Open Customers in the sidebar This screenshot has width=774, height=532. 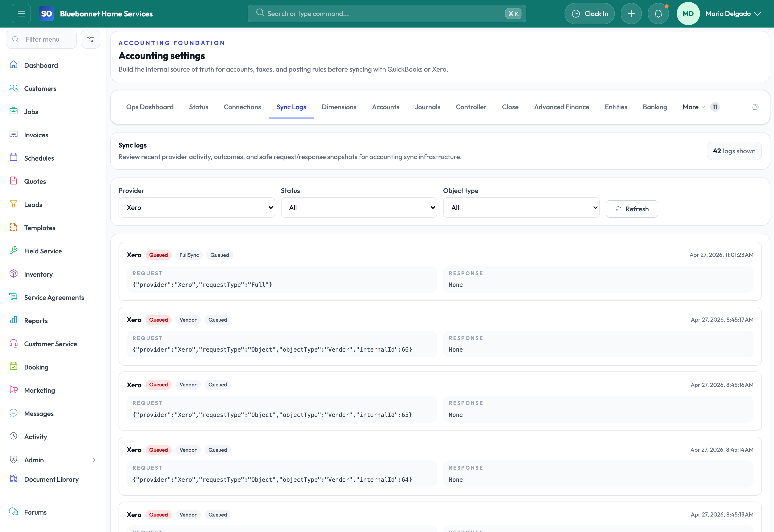tap(40, 89)
